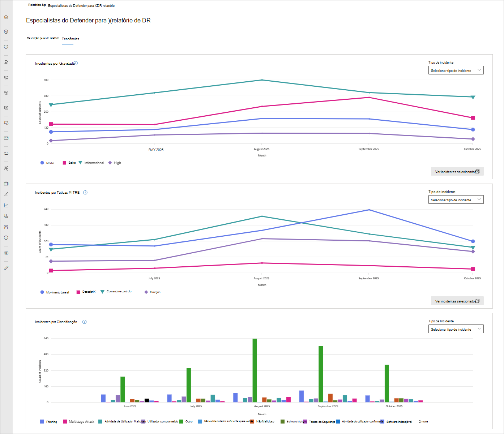
Task: Toggle Média series in severity legend
Action: tap(47, 163)
